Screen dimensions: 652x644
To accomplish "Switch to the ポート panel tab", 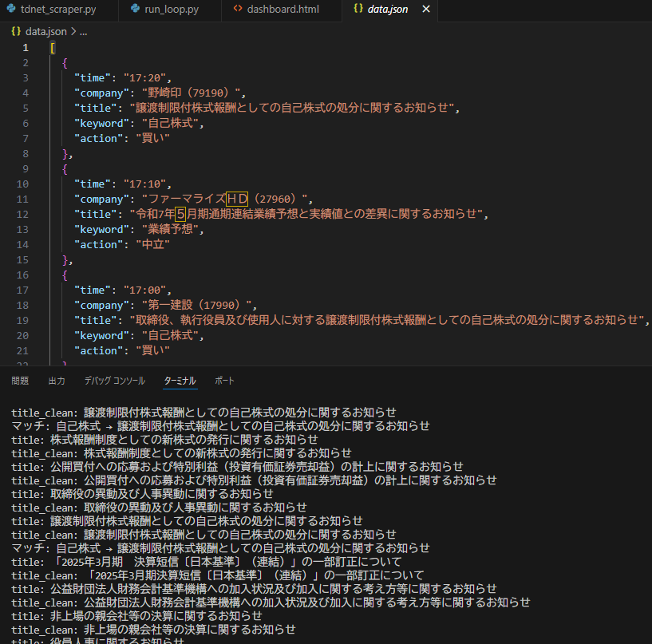I will pos(224,381).
